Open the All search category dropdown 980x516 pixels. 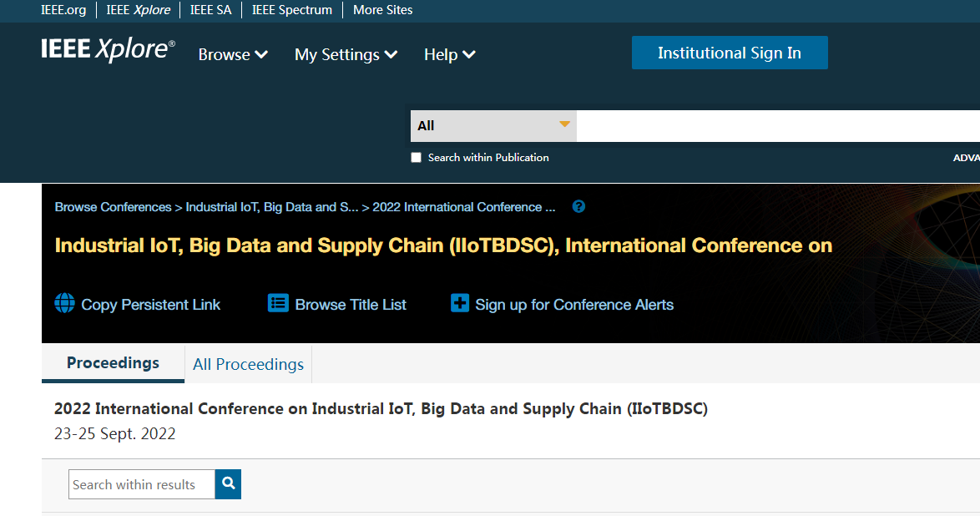click(493, 126)
